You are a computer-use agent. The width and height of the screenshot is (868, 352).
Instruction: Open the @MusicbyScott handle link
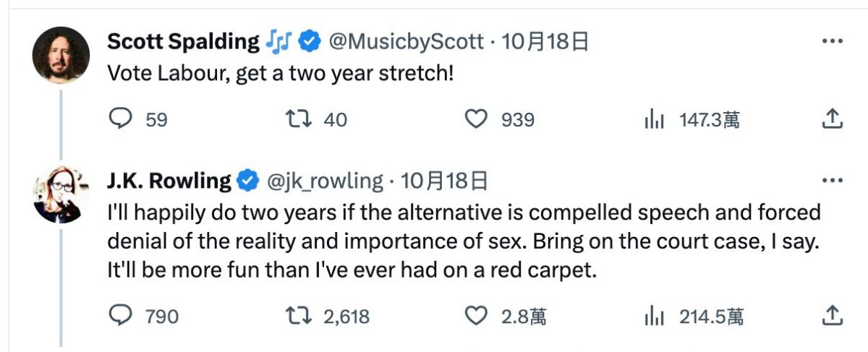(x=407, y=42)
